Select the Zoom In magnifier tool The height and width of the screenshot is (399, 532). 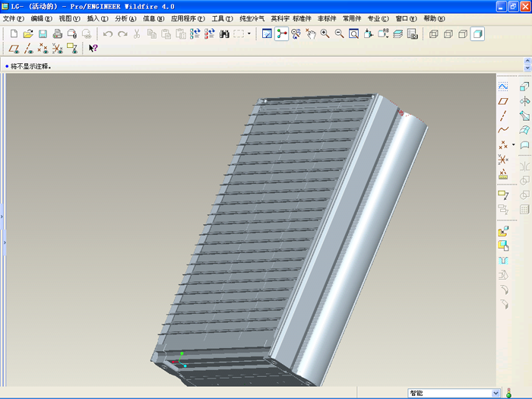click(x=325, y=33)
